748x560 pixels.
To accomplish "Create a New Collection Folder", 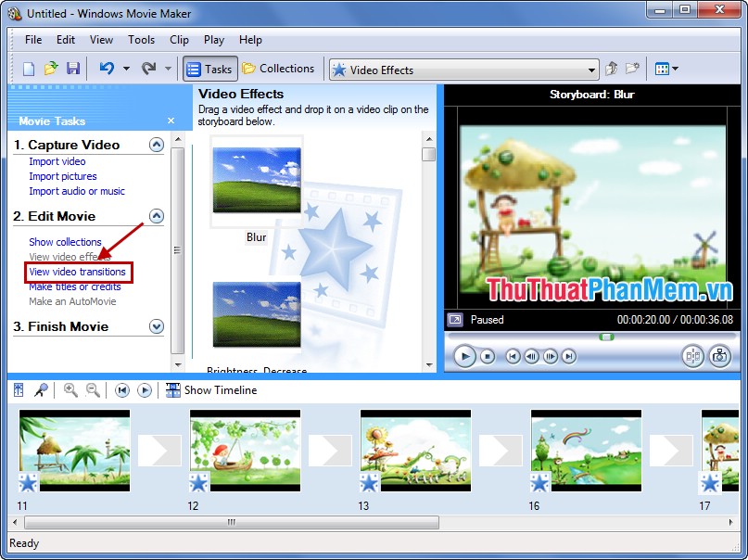I will 633,68.
